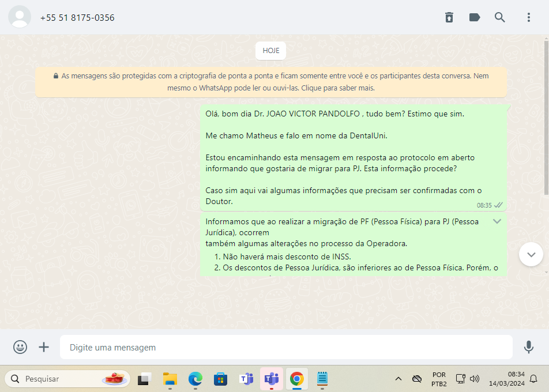The width and height of the screenshot is (549, 392).
Task: Focus the Digite uma mensagem field
Action: [x=286, y=347]
